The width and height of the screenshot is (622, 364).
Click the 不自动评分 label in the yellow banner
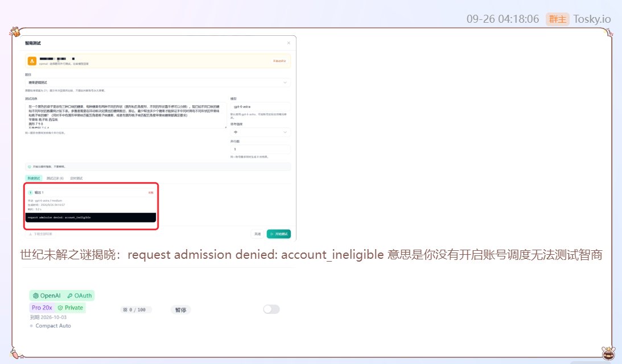tap(279, 61)
